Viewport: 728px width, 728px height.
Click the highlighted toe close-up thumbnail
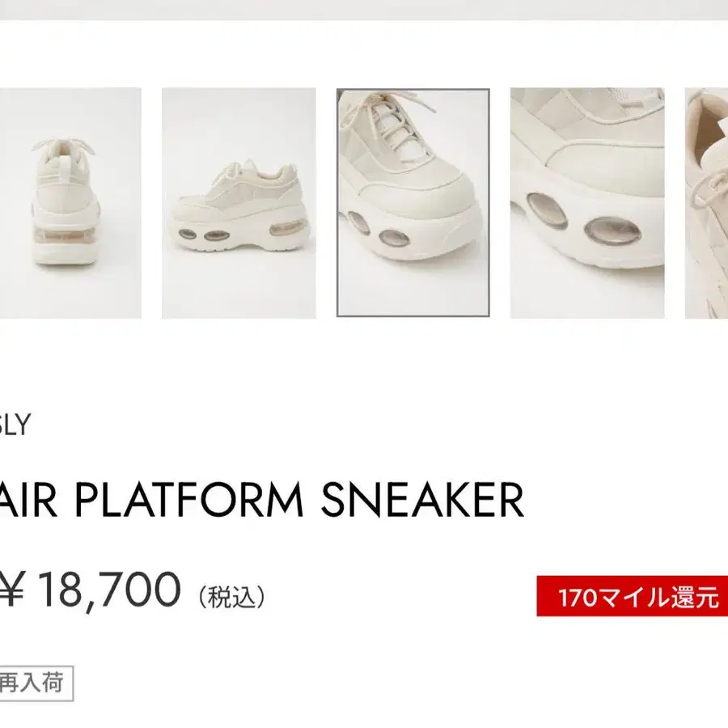point(413,202)
